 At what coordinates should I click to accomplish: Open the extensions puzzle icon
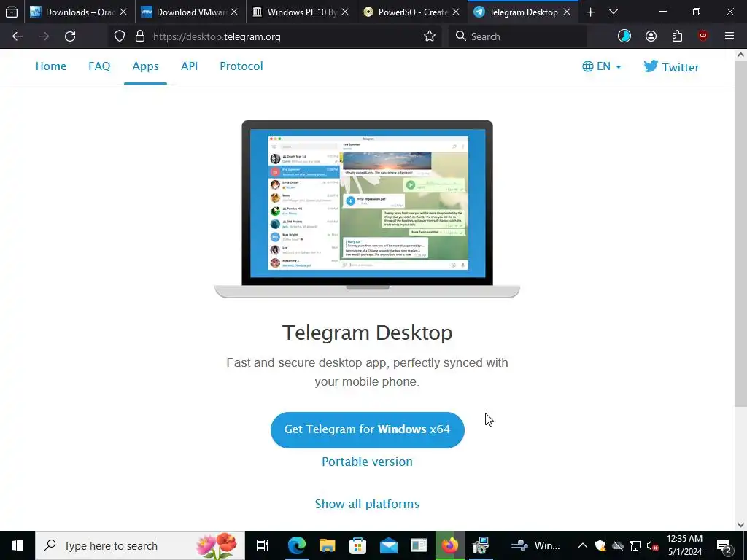click(677, 36)
